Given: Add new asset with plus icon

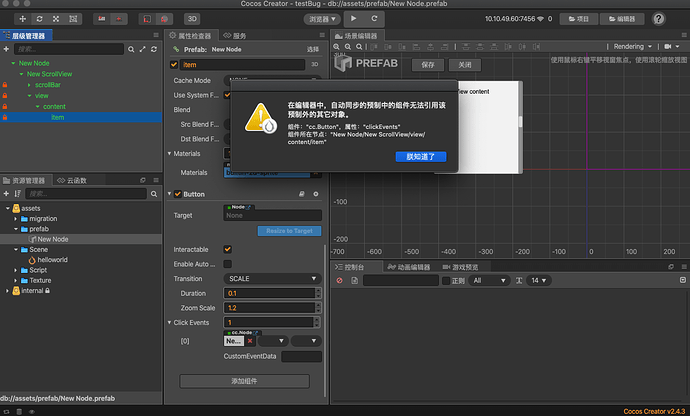Looking at the screenshot, I should tap(6, 194).
